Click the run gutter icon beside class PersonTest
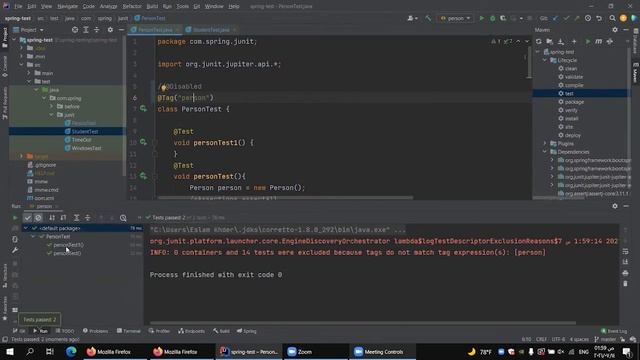Image resolution: width=640 pixels, height=360 pixels. point(143,109)
